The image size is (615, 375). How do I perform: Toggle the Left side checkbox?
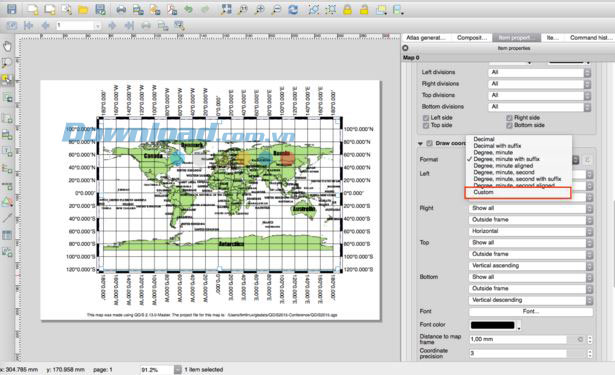tap(426, 118)
